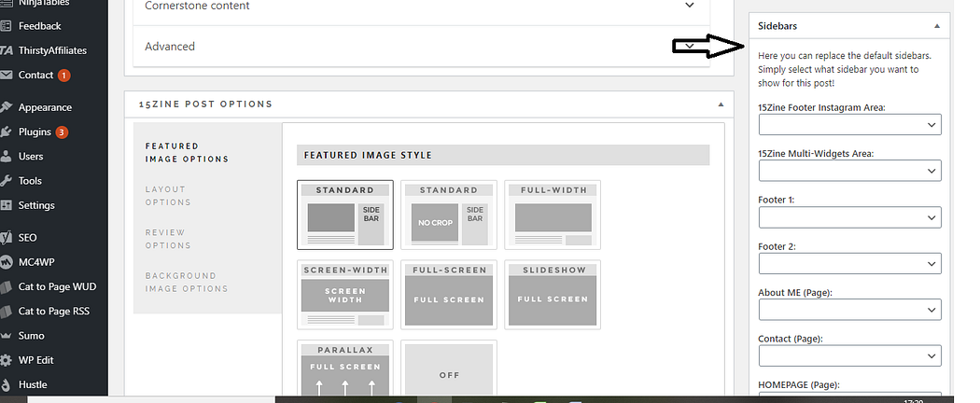
Task: Click the Settings sliders icon
Action: pos(6,205)
